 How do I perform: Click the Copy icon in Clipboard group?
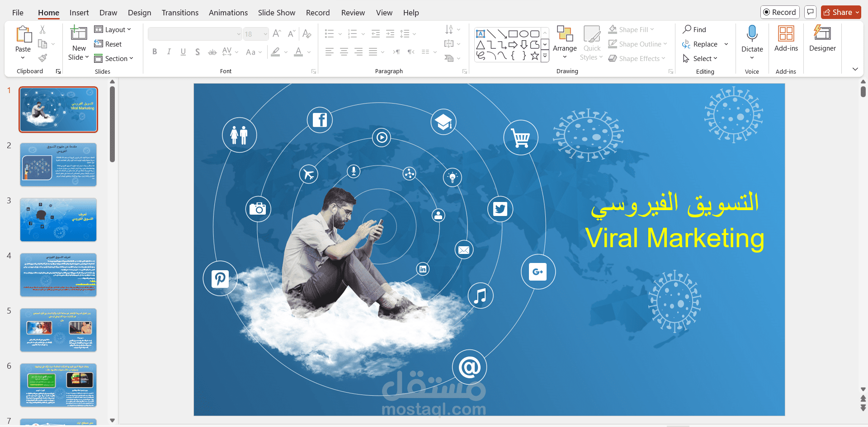[42, 44]
